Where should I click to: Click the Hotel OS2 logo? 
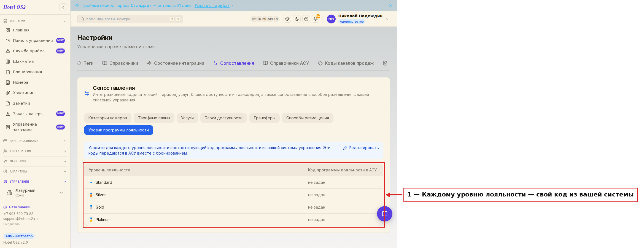click(x=14, y=7)
